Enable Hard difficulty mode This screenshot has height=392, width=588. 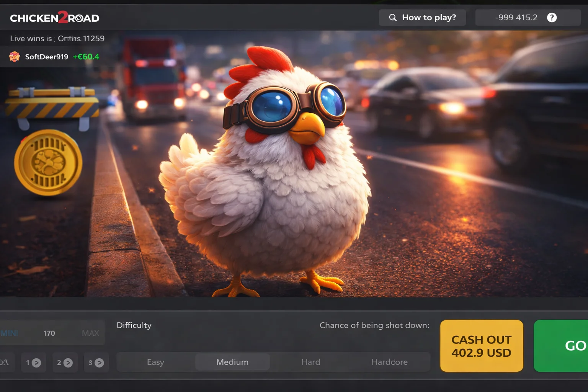(311, 362)
